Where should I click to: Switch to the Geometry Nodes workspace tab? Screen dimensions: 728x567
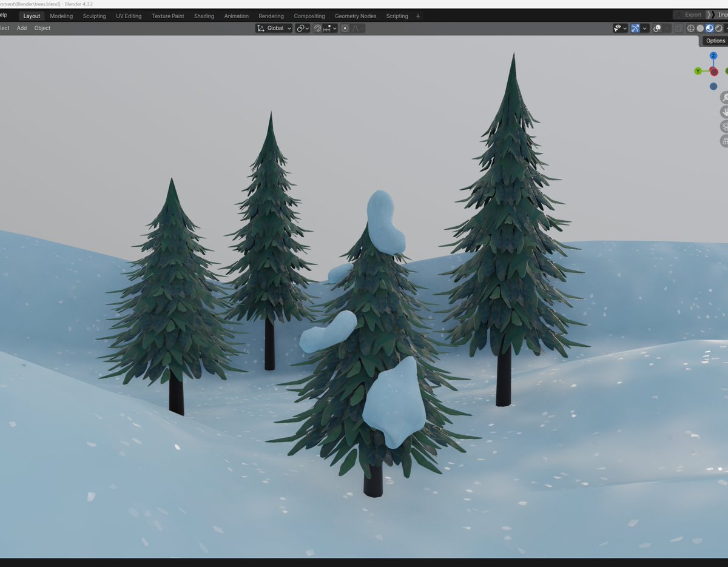pyautogui.click(x=355, y=16)
